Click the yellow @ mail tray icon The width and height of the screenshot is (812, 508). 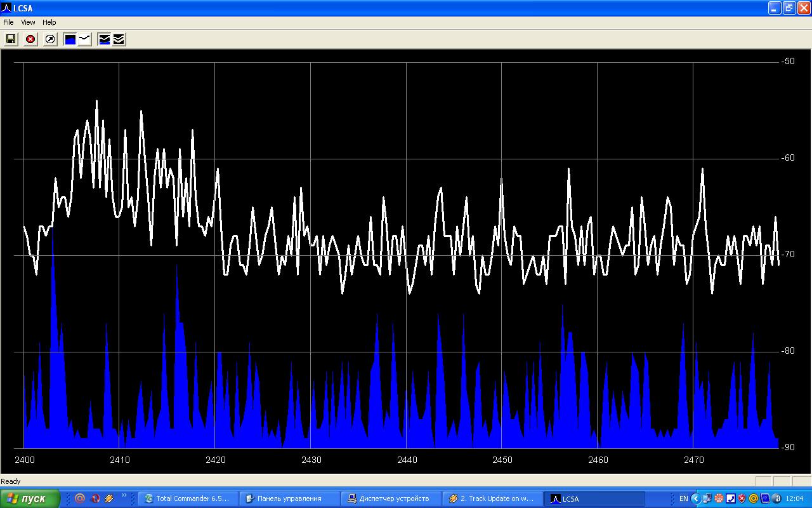tap(754, 498)
